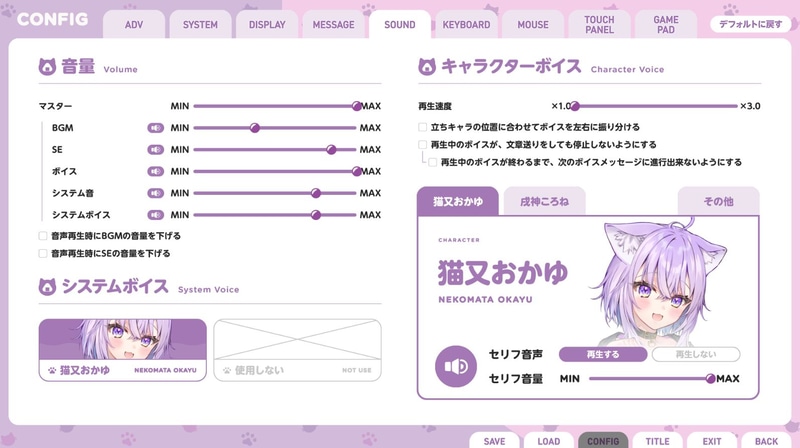Screen dimensions: 800x448
Task: Play Nekomata Okayu voice sample speaker icon
Action: coord(456,366)
